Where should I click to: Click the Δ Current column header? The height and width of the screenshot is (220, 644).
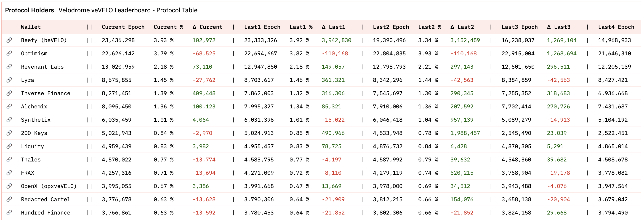(x=207, y=27)
